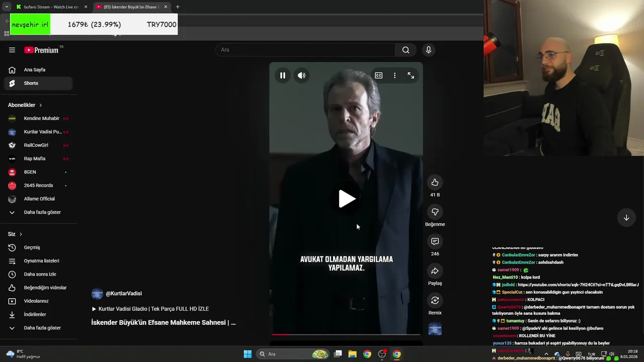Click the taskbar Ara search box
644x362 pixels.
coord(293,354)
